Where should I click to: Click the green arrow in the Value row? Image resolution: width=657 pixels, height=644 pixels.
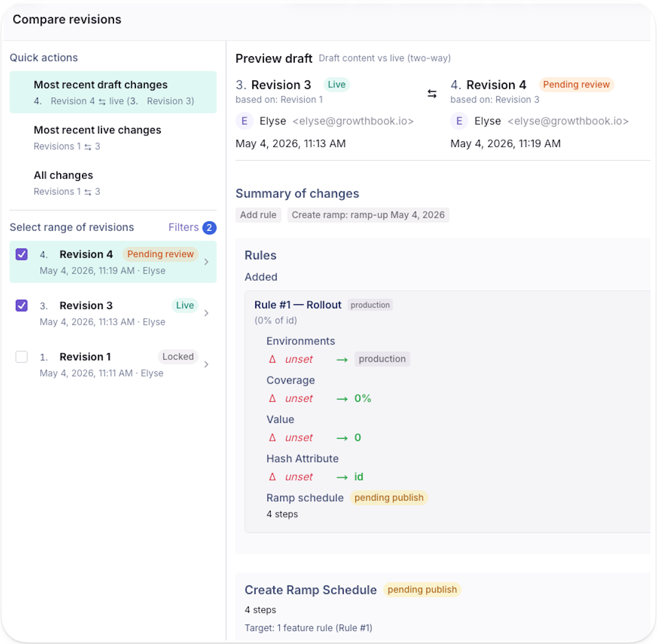point(342,438)
